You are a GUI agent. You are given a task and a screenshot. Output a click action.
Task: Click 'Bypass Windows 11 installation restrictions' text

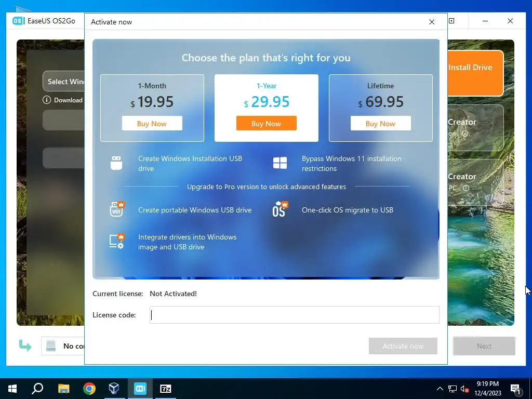pyautogui.click(x=352, y=164)
